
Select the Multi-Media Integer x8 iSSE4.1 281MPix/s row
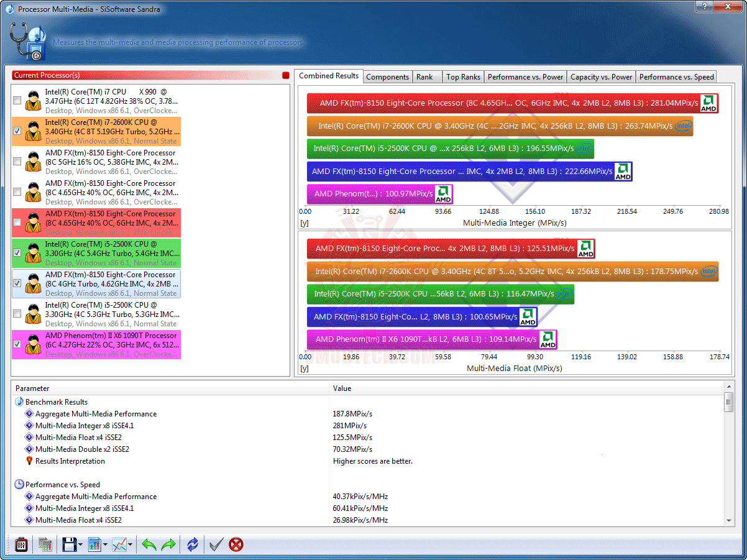(368, 426)
